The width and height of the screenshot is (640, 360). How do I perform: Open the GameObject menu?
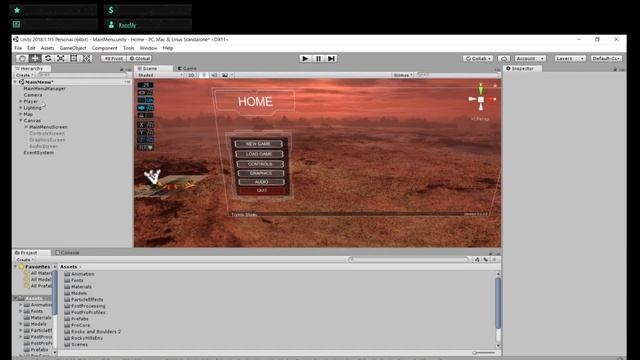pyautogui.click(x=73, y=48)
